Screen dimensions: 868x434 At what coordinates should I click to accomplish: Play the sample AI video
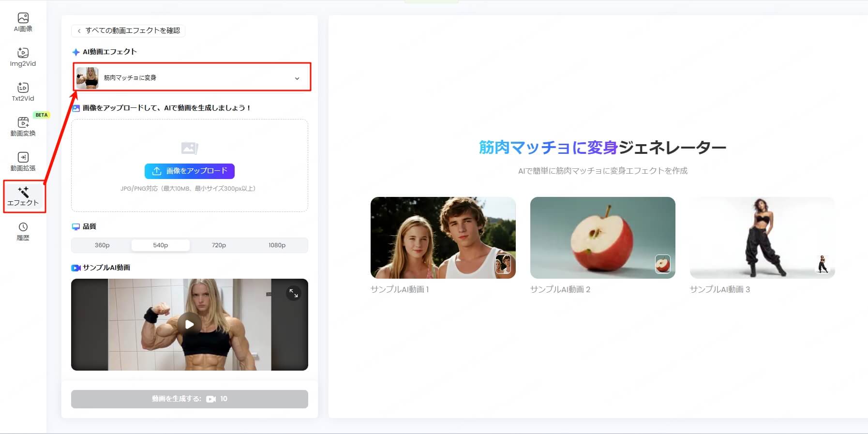tap(190, 324)
